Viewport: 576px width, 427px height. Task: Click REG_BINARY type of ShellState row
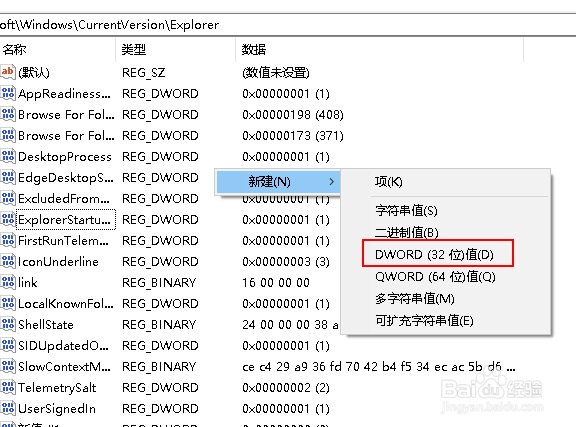point(159,324)
